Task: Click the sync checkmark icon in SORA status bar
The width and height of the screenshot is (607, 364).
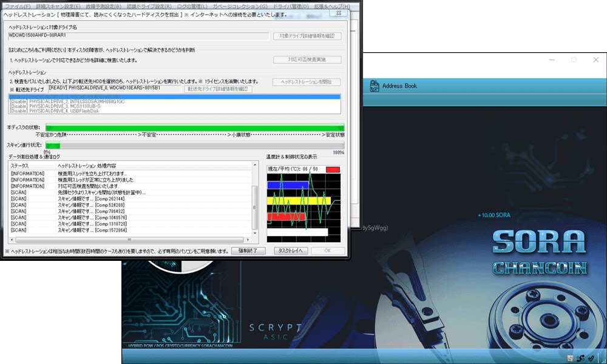Action: tap(591, 359)
